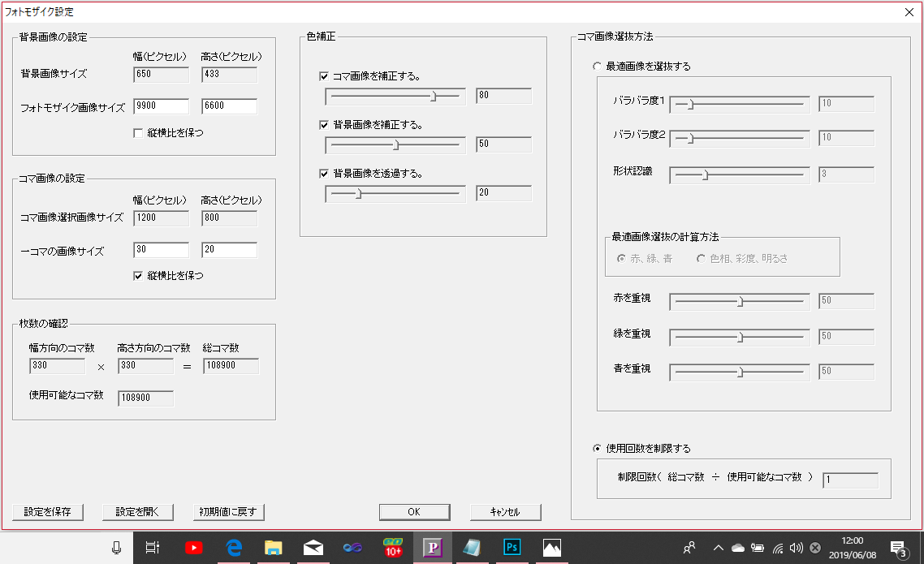Open the 10+ green app icon

click(393, 548)
